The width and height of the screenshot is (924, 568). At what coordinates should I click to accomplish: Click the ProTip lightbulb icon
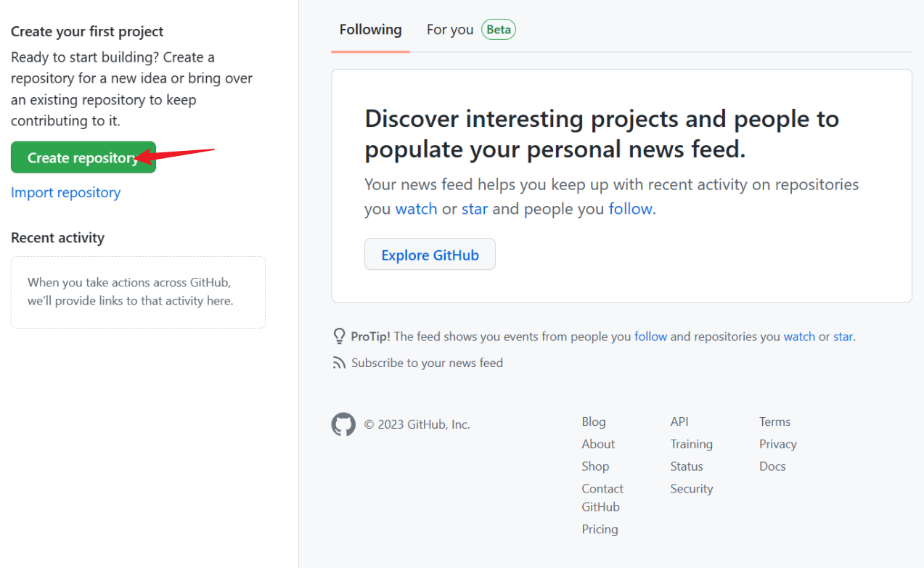click(x=339, y=336)
